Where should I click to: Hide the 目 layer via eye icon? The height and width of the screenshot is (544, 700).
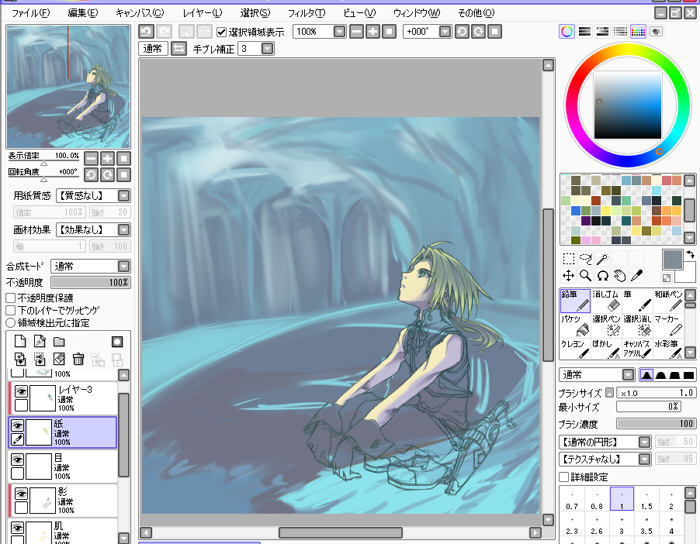click(17, 460)
